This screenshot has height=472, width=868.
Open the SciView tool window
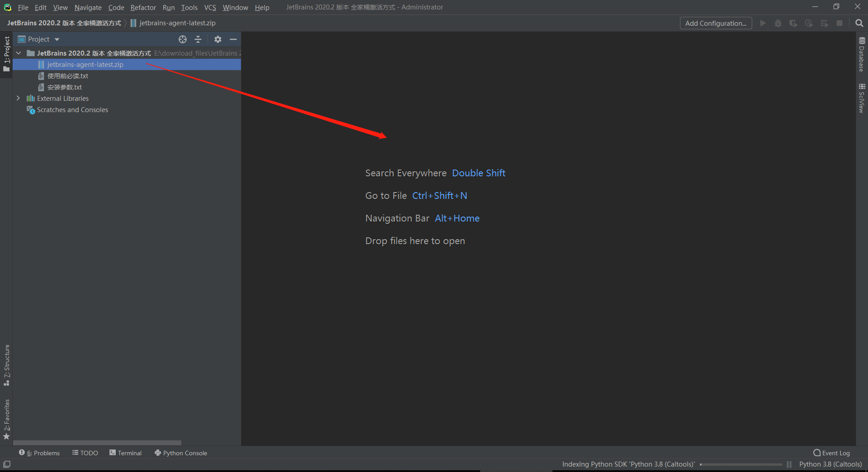tap(862, 98)
